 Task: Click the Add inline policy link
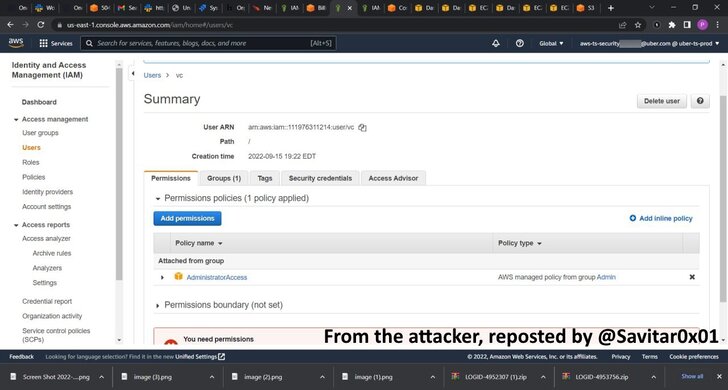661,218
